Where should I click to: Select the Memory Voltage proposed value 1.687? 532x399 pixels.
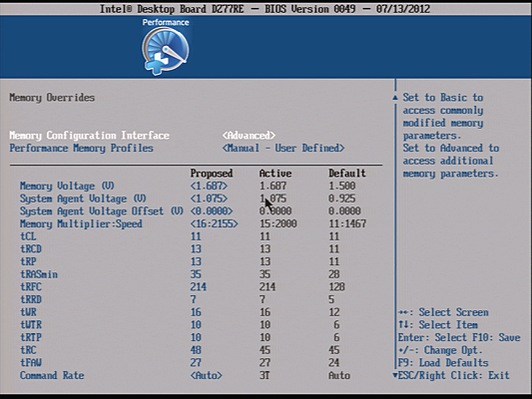(209, 186)
